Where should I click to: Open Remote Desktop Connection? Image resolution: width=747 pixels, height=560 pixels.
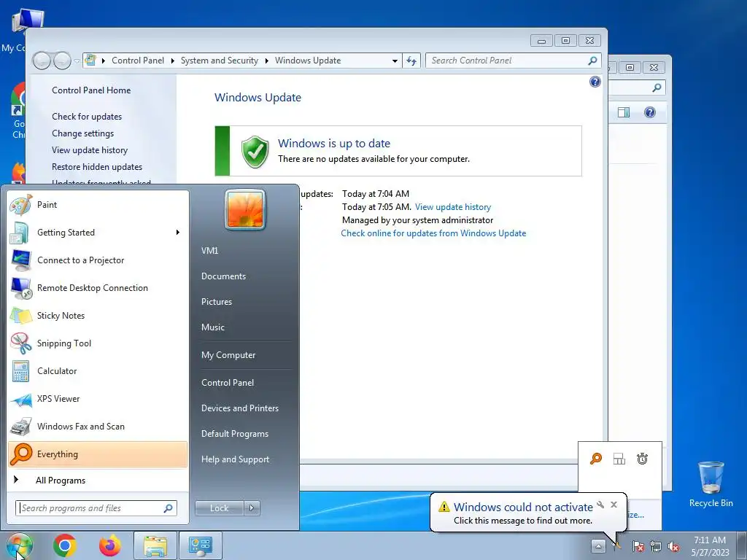pyautogui.click(x=98, y=287)
